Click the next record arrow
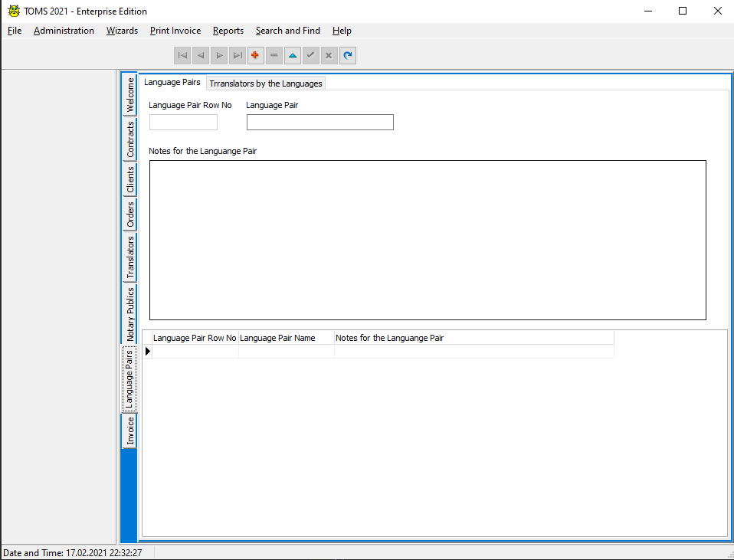This screenshot has height=560, width=734. coord(219,55)
